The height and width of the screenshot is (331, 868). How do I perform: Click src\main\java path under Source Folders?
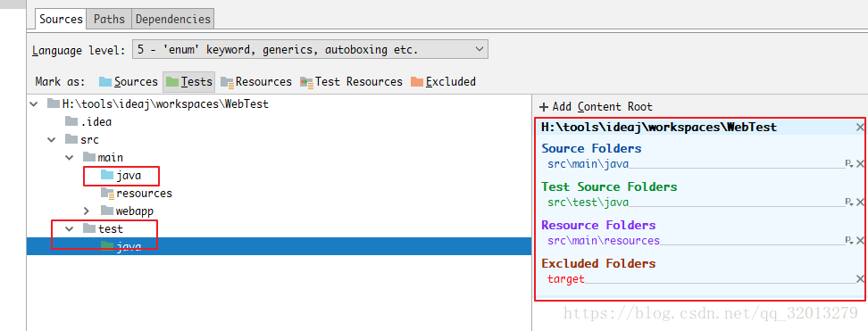click(x=588, y=164)
